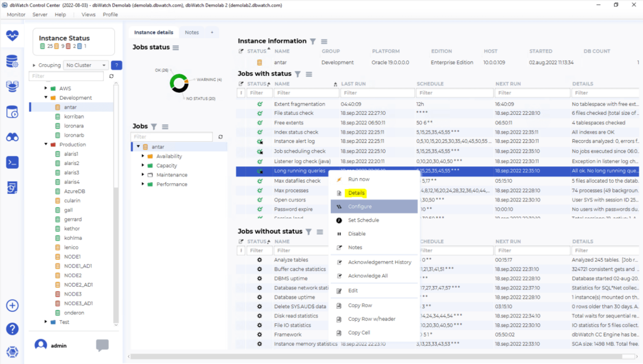The height and width of the screenshot is (364, 643).
Task: Open the No Cluster grouping dropdown
Action: coord(85,65)
